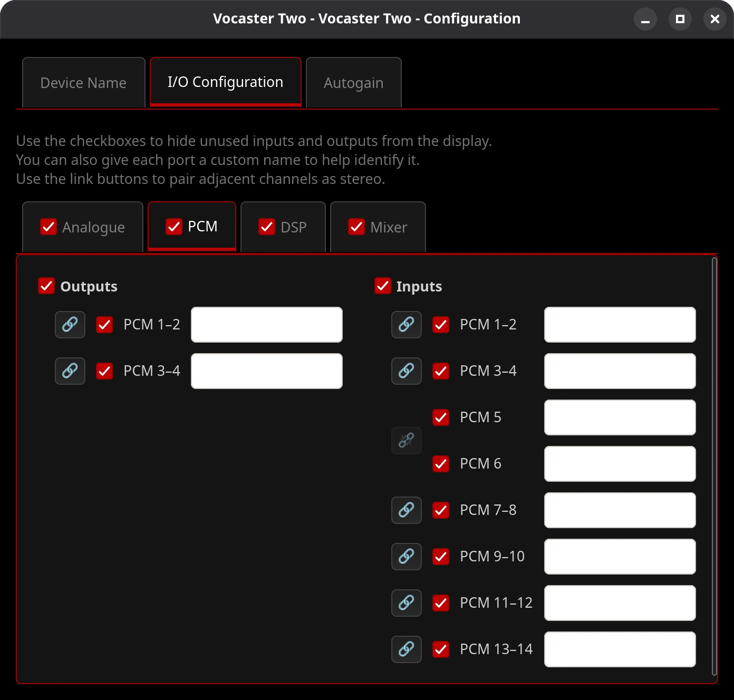The height and width of the screenshot is (700, 734).
Task: Uncheck the PCM tab checkbox
Action: point(174,227)
